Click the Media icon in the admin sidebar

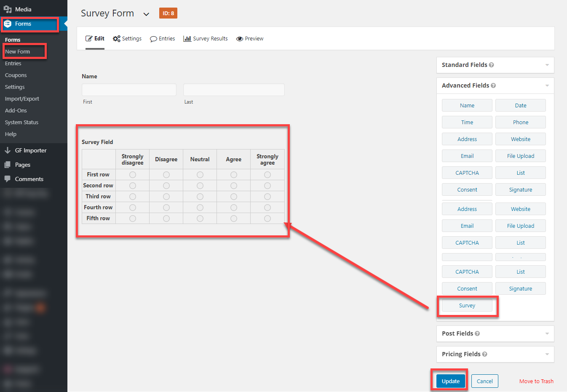point(8,9)
